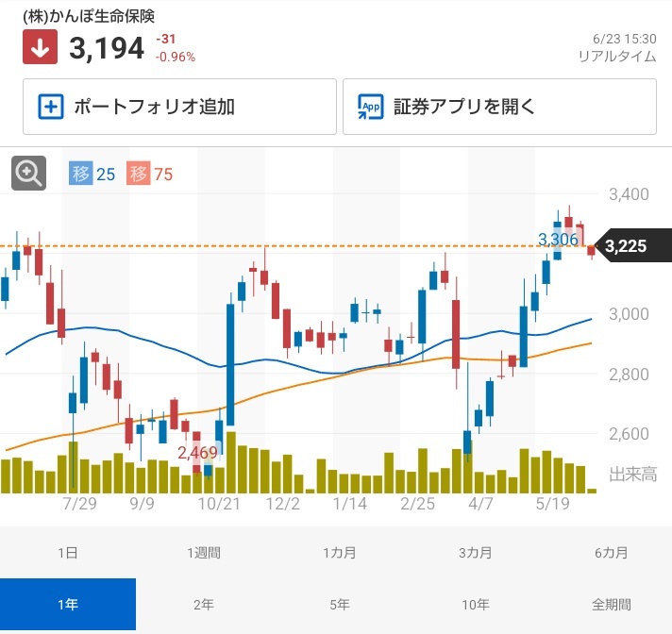
Task: Show the 10年 chart range
Action: 476,605
